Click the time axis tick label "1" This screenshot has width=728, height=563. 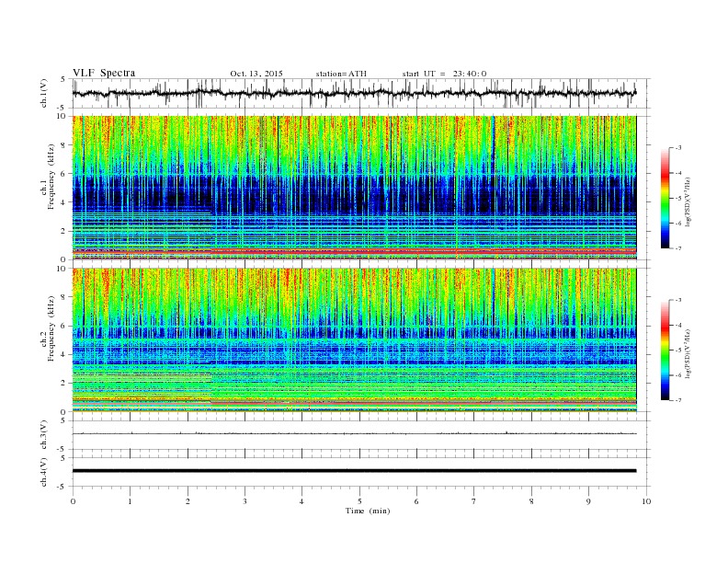point(130,501)
